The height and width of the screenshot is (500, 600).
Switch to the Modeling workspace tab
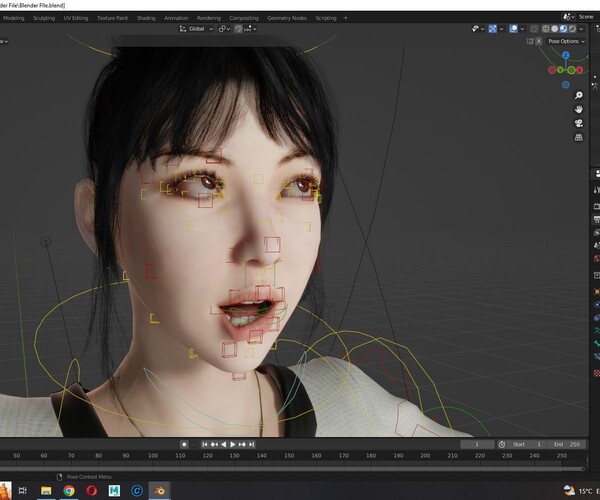point(13,18)
